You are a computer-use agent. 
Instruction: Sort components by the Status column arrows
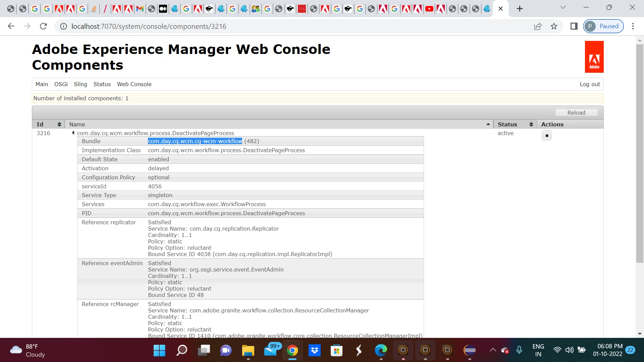[531, 124]
